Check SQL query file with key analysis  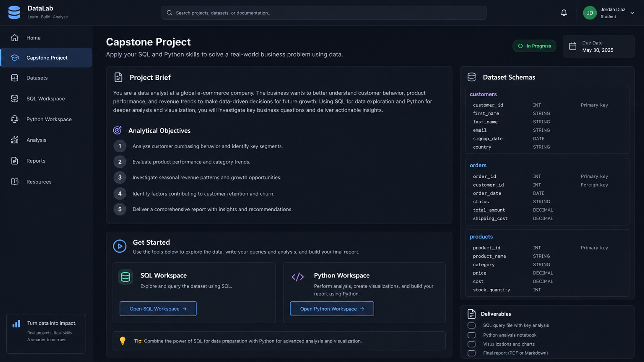coord(471,326)
